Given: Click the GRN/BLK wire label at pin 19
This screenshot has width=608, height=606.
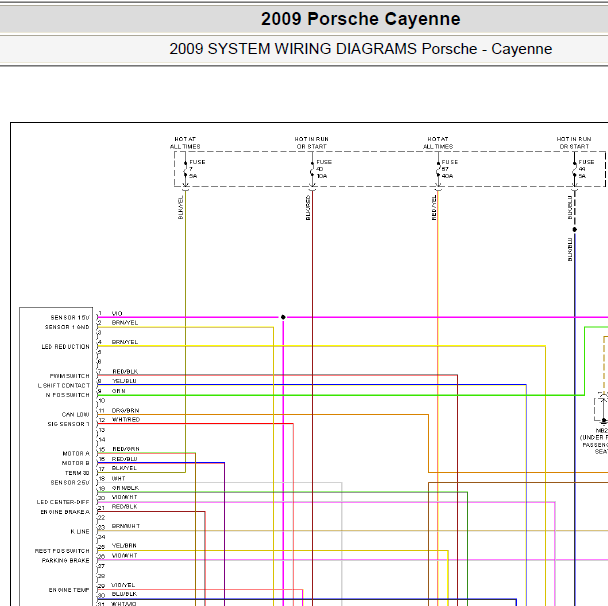Looking at the screenshot, I should pos(126,488).
